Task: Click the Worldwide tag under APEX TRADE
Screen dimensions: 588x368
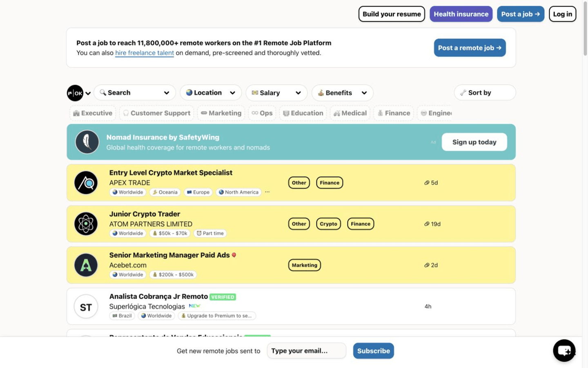Action: click(x=128, y=192)
